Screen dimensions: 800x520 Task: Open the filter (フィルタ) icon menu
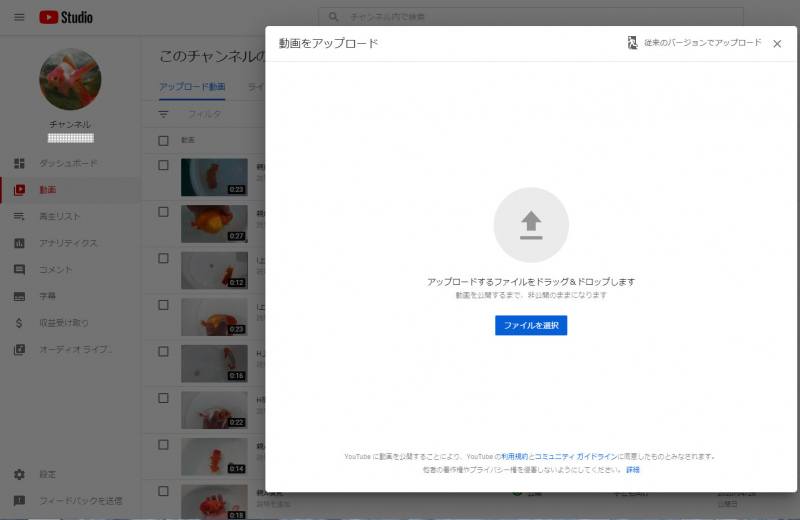click(x=164, y=114)
